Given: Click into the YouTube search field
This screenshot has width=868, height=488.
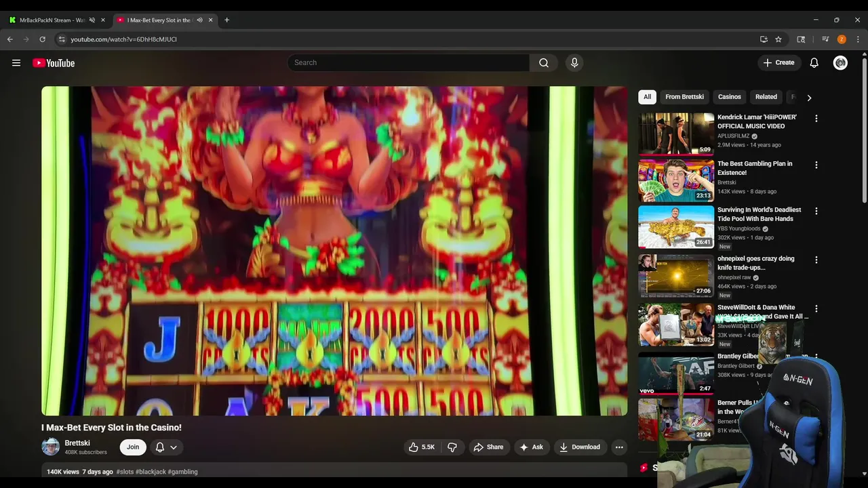Looking at the screenshot, I should 409,63.
